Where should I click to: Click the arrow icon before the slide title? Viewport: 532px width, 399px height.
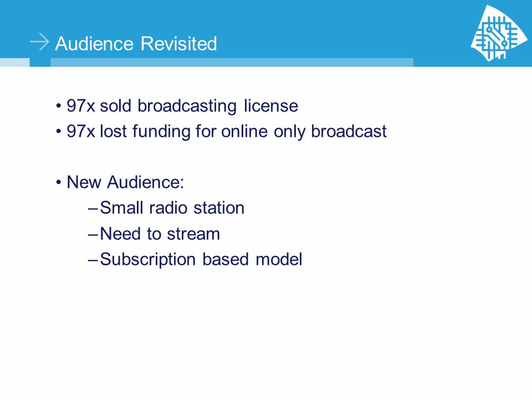tap(40, 42)
